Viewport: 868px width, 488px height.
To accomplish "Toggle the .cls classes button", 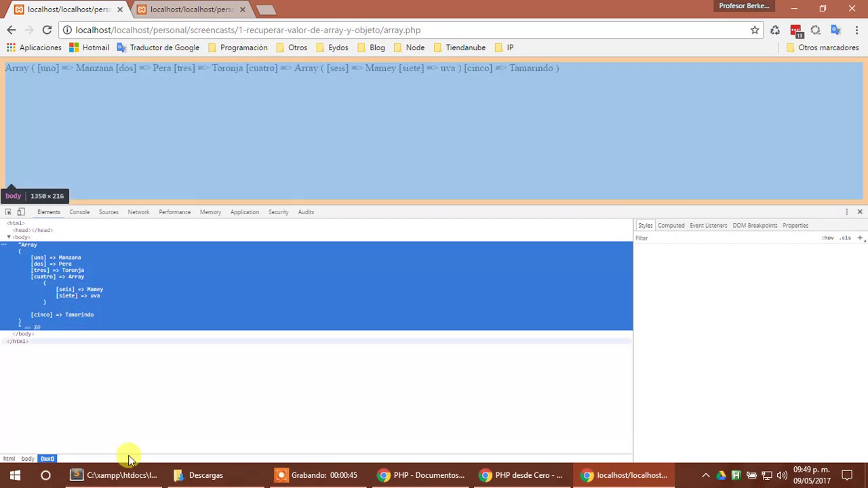I will (845, 238).
